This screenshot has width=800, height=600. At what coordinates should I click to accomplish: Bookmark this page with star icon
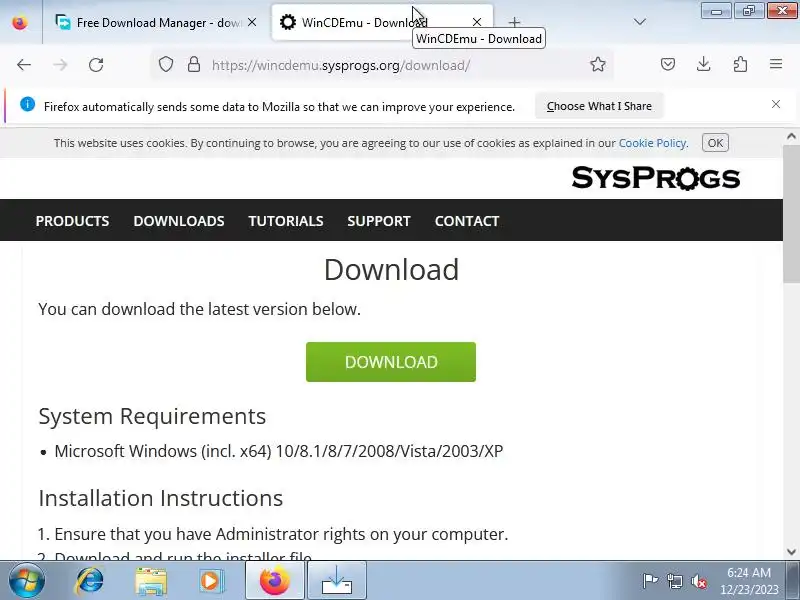[x=598, y=64]
